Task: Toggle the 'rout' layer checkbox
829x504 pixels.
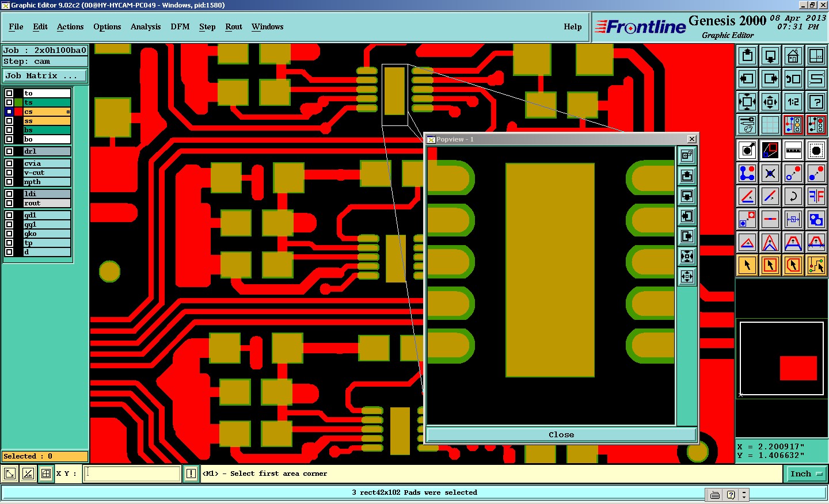Action: coord(9,203)
